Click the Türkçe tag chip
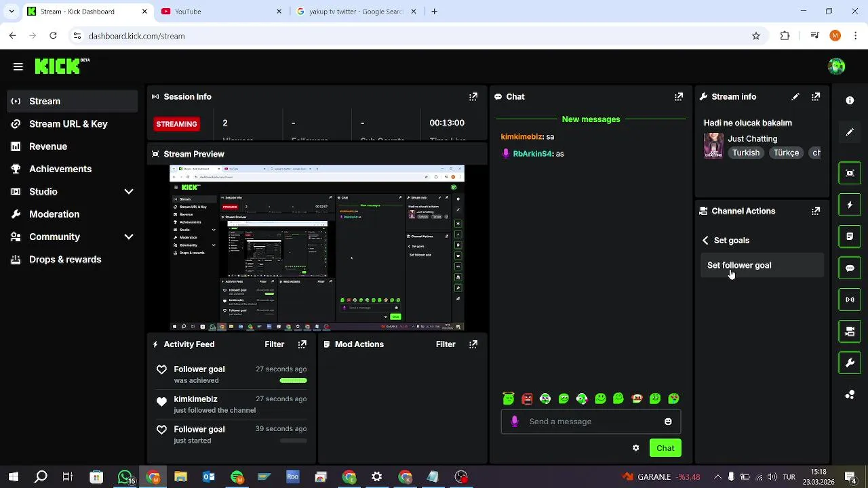This screenshot has width=868, height=488. [x=786, y=153]
